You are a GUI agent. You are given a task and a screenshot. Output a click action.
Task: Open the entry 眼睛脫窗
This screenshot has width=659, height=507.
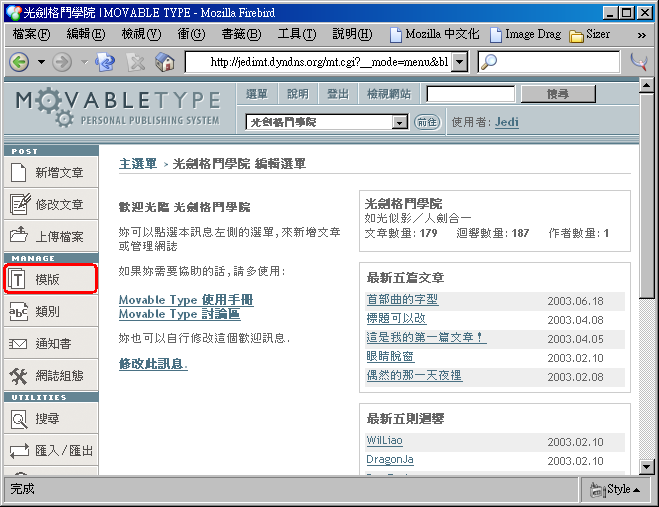[390, 356]
